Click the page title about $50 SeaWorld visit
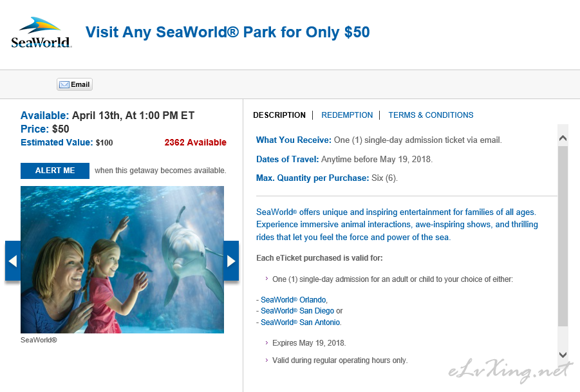 coord(227,32)
